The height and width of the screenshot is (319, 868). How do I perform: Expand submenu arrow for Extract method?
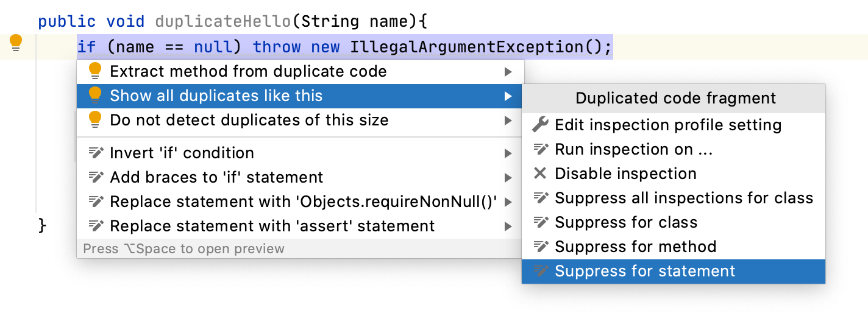pos(508,72)
